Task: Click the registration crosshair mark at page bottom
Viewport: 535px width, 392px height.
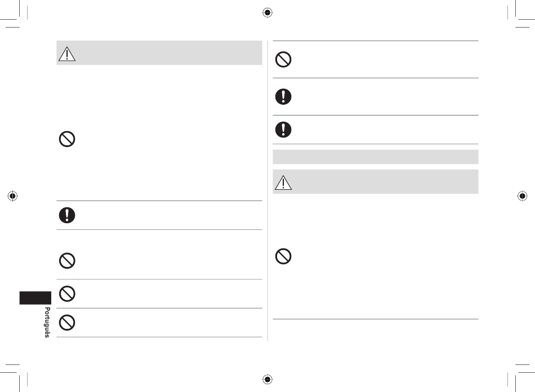Action: 267,379
